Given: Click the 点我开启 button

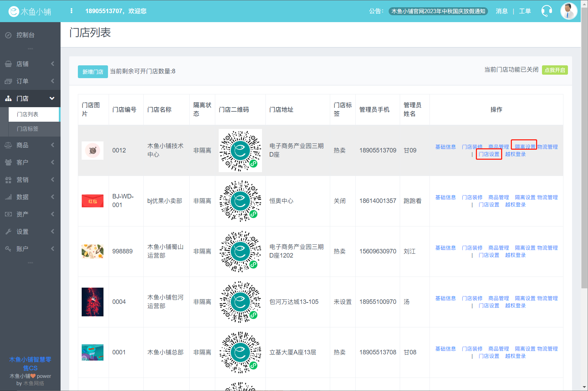Looking at the screenshot, I should tap(555, 70).
